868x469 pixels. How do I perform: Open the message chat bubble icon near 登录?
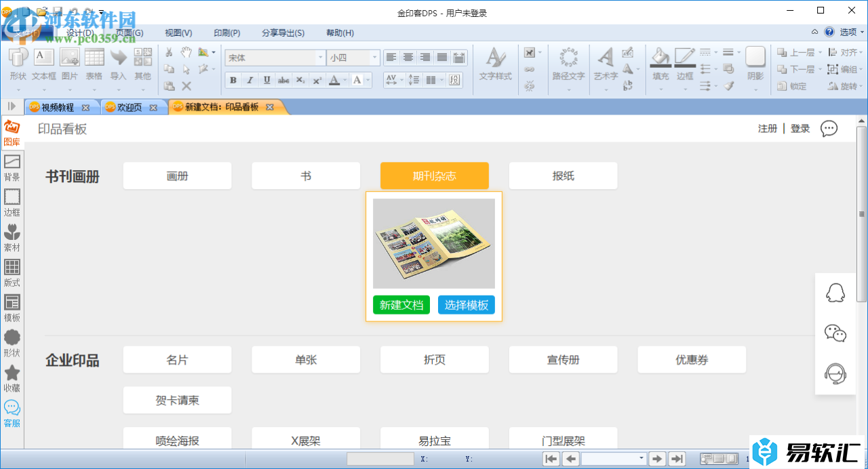(829, 129)
